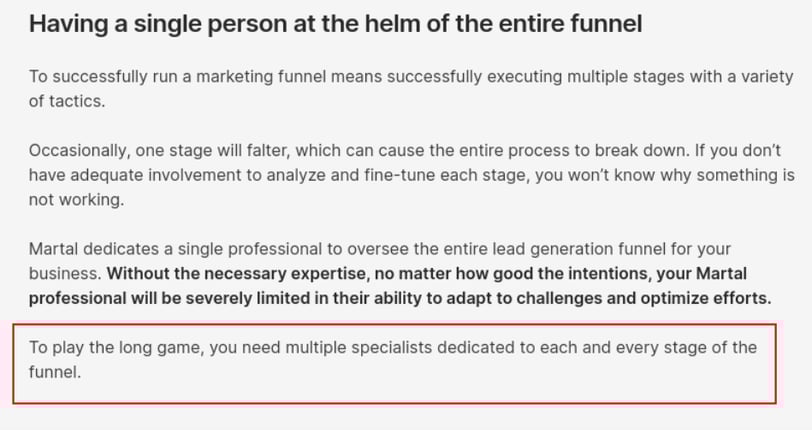Click the phrase "marketing funnel" in first paragraph

coord(262,77)
